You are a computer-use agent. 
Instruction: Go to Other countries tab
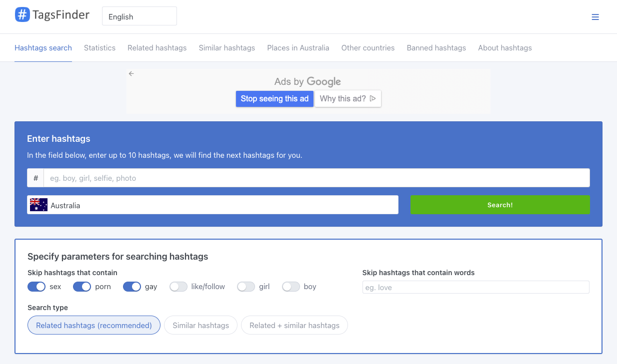368,48
